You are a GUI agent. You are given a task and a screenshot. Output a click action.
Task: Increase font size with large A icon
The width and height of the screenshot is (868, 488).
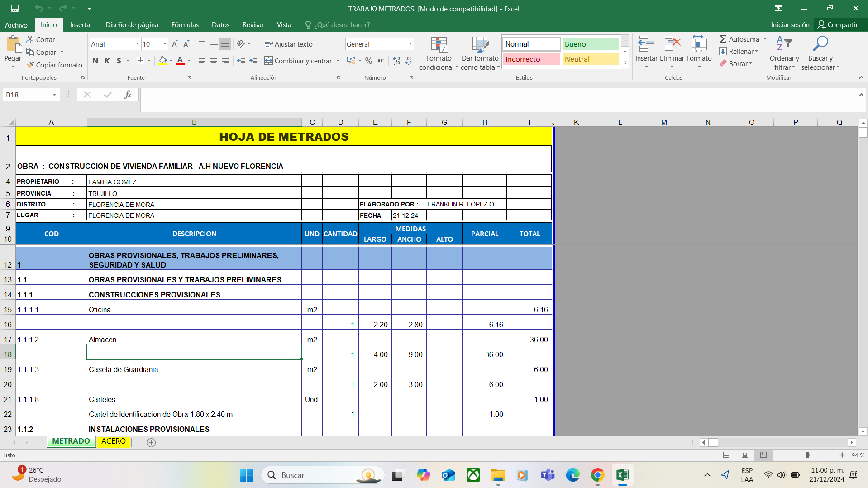[x=175, y=44]
